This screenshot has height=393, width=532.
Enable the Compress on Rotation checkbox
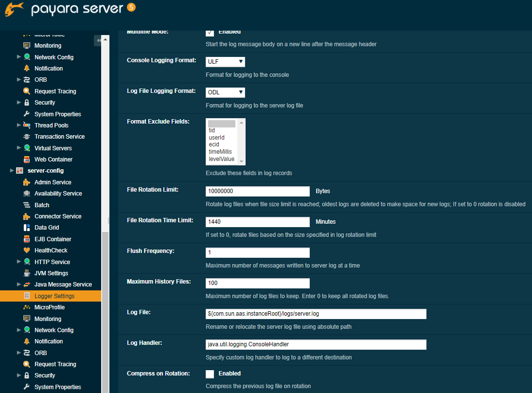click(x=210, y=374)
